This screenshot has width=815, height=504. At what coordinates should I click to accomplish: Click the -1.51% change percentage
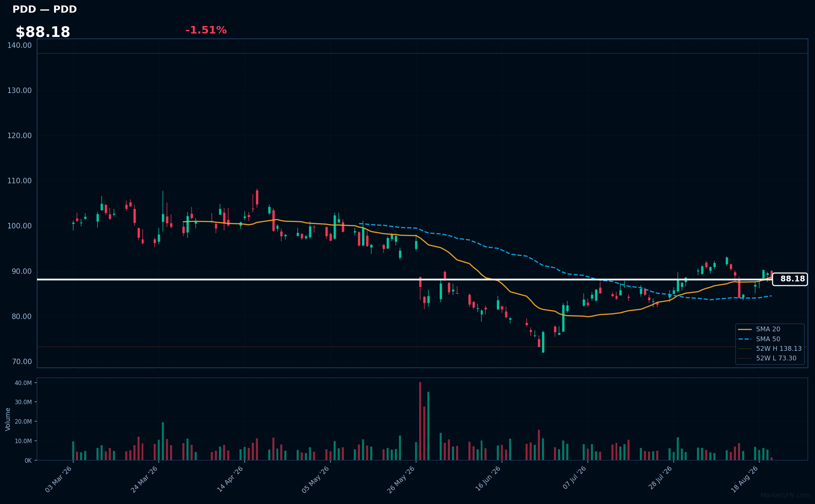206,30
